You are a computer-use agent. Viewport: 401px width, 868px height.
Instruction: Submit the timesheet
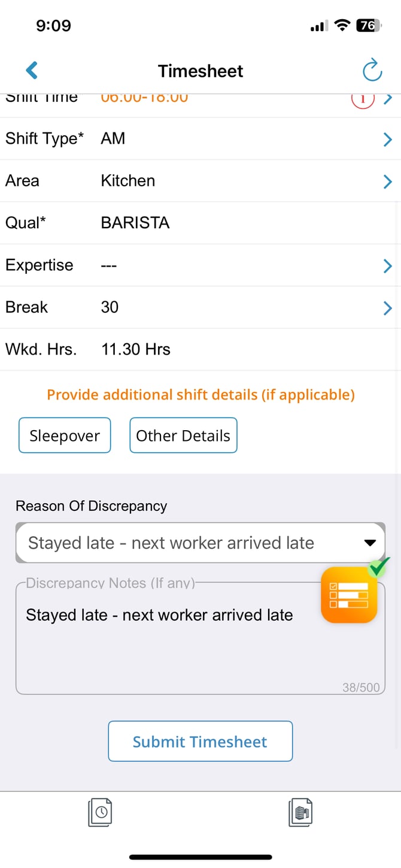pos(200,742)
